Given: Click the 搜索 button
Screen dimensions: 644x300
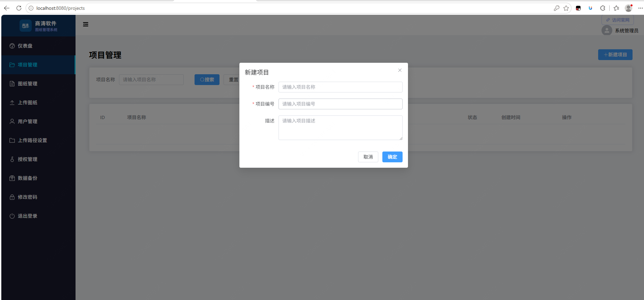Looking at the screenshot, I should coord(207,80).
